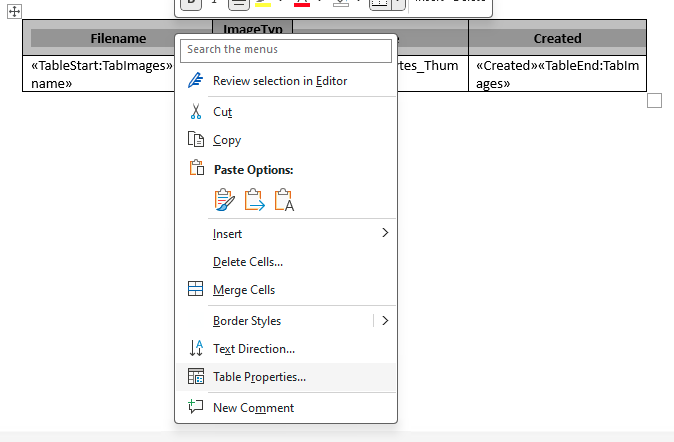Select Merge Cells in the context menu
Screen dimensions: 674x442
(x=243, y=290)
